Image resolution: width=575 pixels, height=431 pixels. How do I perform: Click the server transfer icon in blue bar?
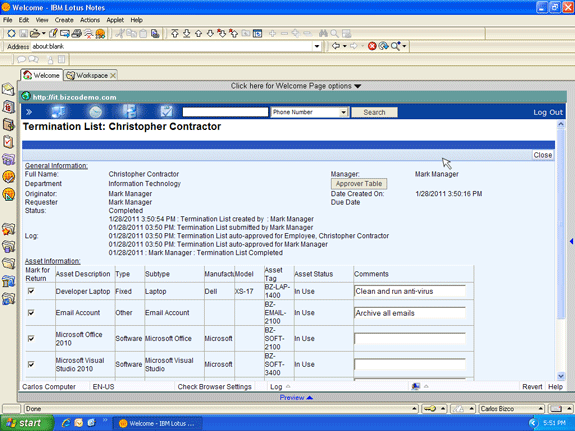coord(129,112)
